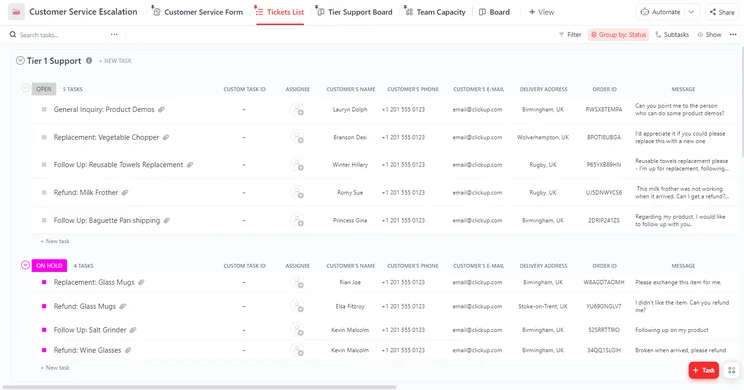744x390 pixels.
Task: Assign Follow Up: Salt Grinder task
Action: (298, 330)
